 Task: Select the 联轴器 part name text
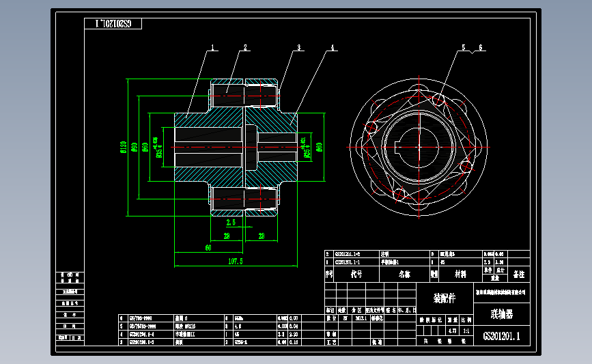pyautogui.click(x=501, y=313)
